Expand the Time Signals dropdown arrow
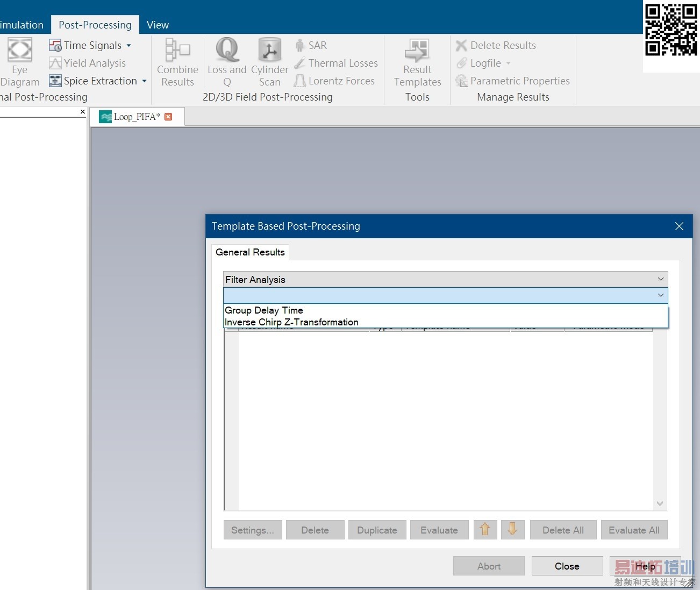 point(129,46)
